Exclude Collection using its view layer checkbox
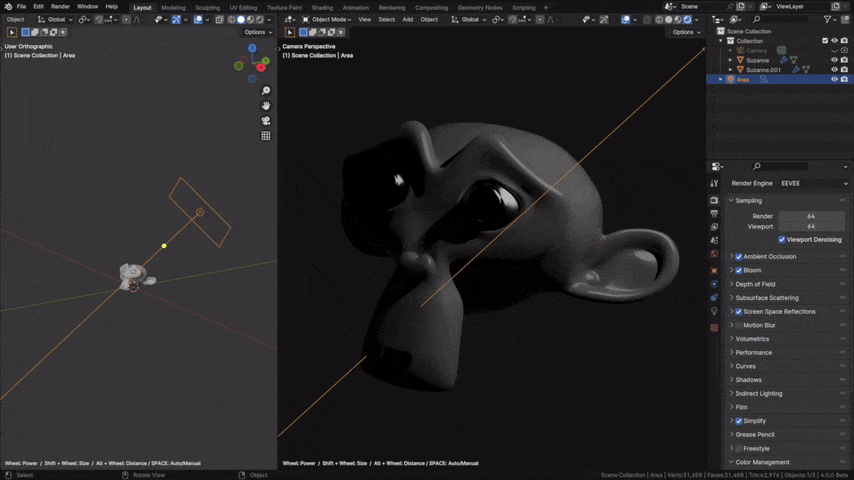This screenshot has width=854, height=480. [825, 41]
